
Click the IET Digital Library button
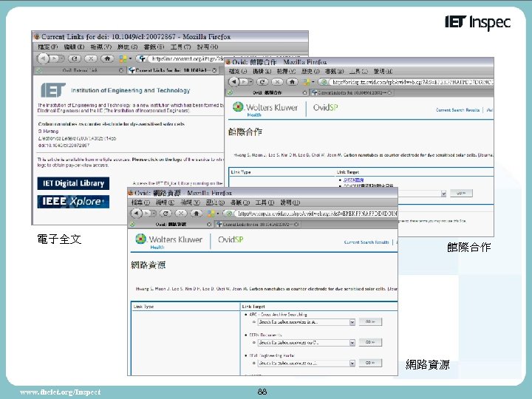(73, 183)
